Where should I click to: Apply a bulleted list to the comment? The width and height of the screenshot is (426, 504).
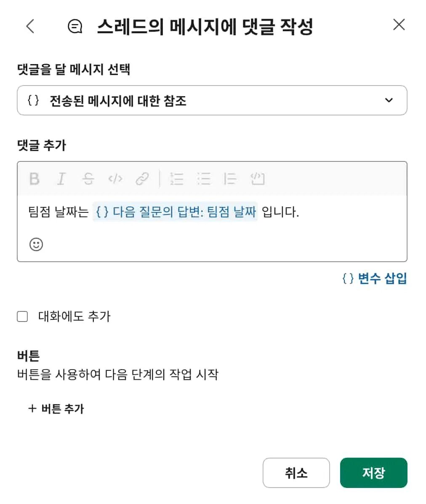204,179
